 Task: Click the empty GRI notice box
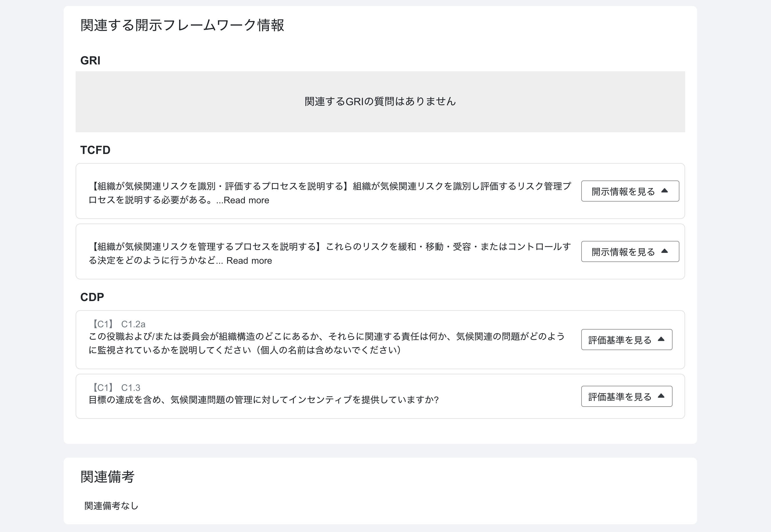(380, 102)
